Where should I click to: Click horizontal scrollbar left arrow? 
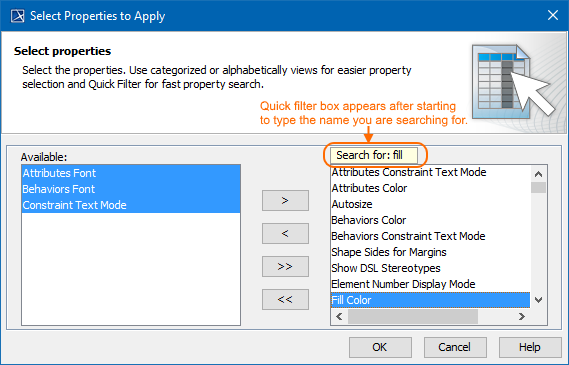click(339, 316)
